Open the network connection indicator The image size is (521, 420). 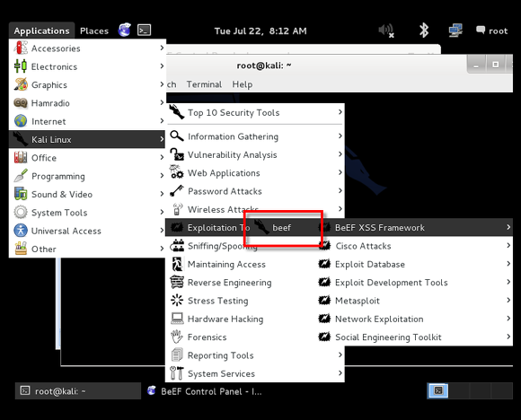[x=455, y=31]
